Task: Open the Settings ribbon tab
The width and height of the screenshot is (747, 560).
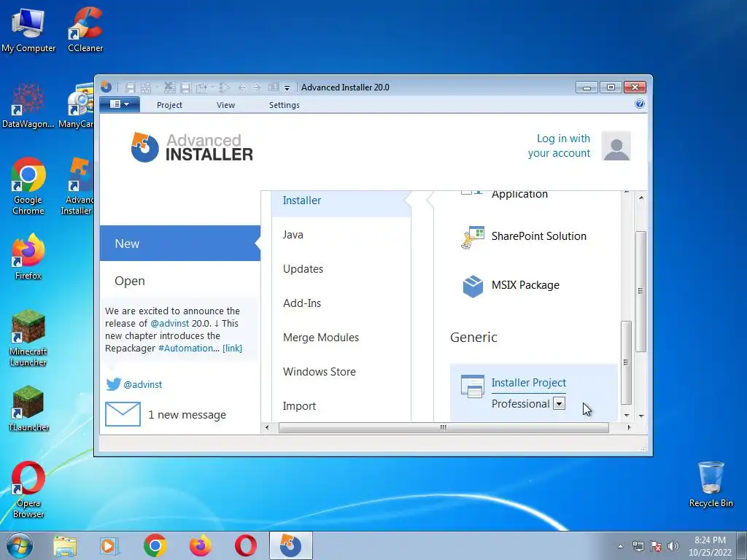Action: pos(284,105)
